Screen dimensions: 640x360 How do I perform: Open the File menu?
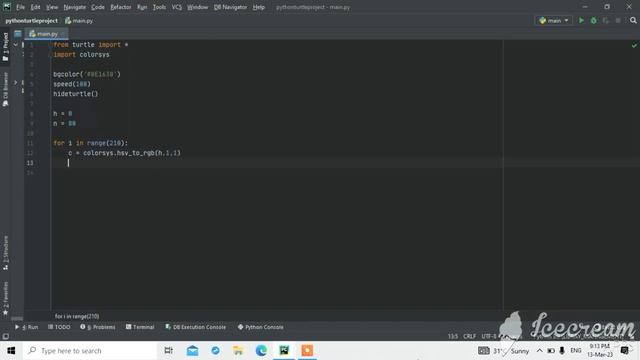pos(20,7)
